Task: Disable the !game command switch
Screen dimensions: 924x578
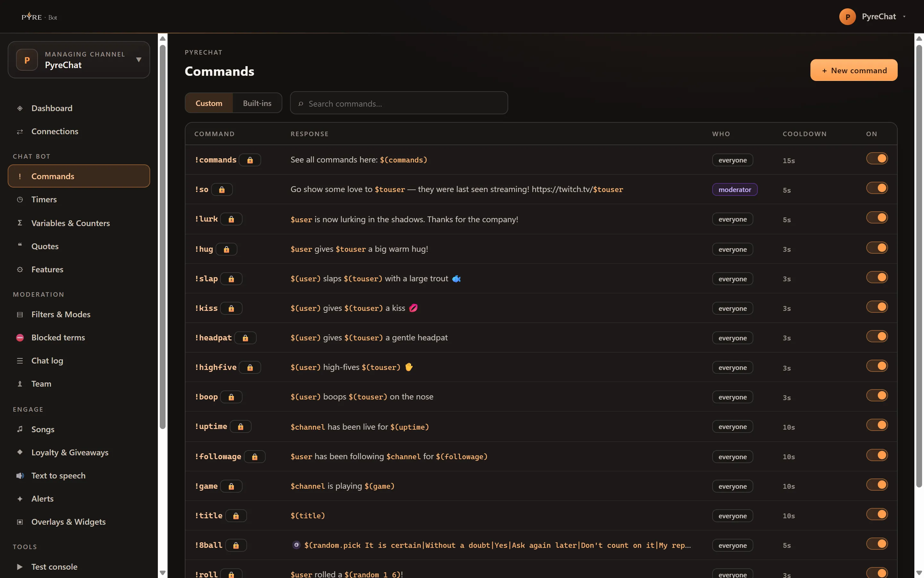Action: point(877,485)
